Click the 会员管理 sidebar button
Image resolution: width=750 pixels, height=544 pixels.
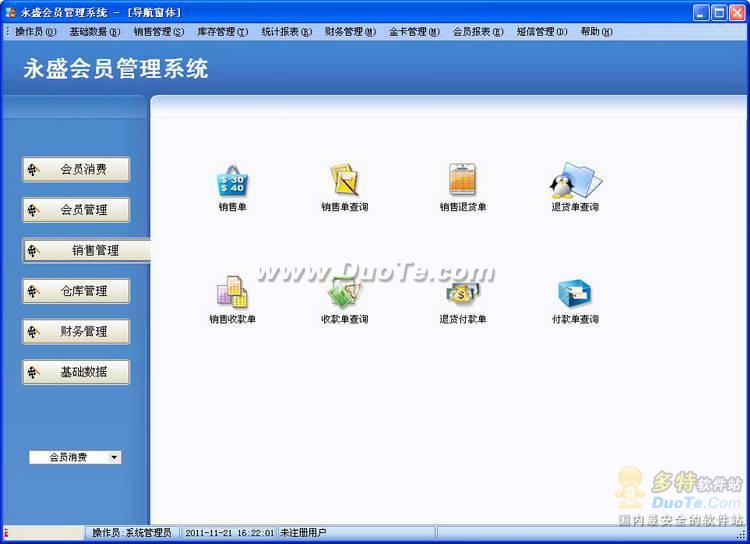pos(76,210)
